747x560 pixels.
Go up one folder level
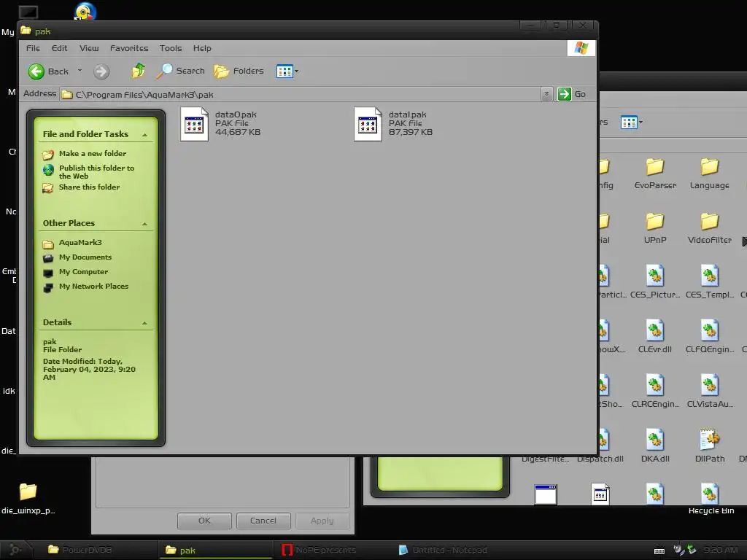138,71
